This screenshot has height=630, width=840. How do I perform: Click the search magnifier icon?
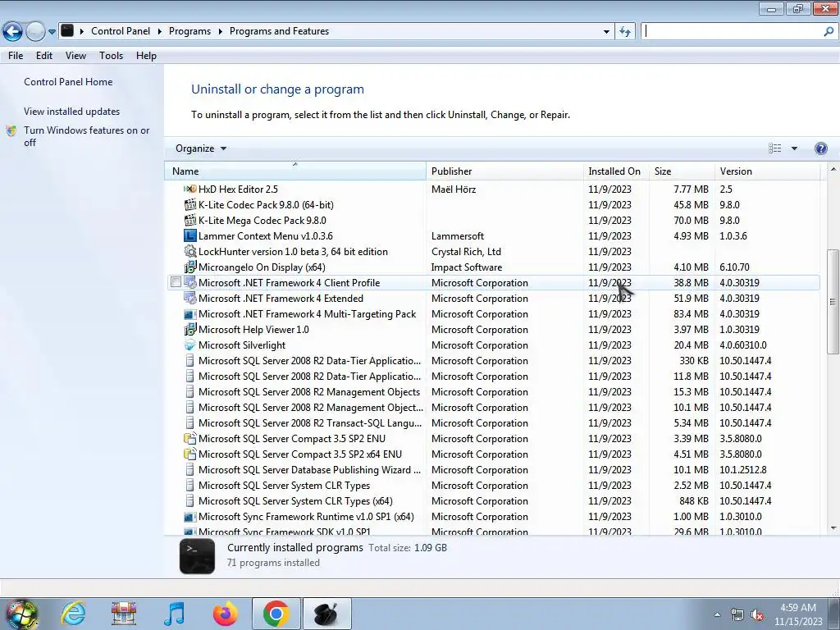(x=829, y=32)
